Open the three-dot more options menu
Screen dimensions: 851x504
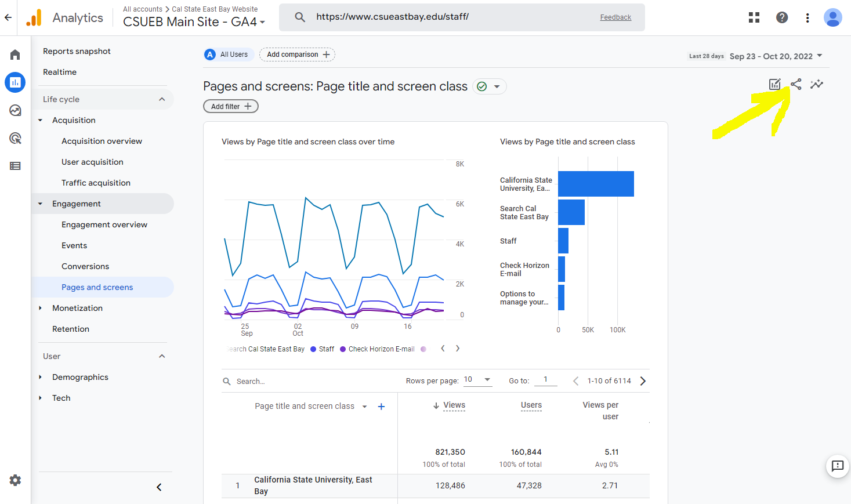point(807,17)
